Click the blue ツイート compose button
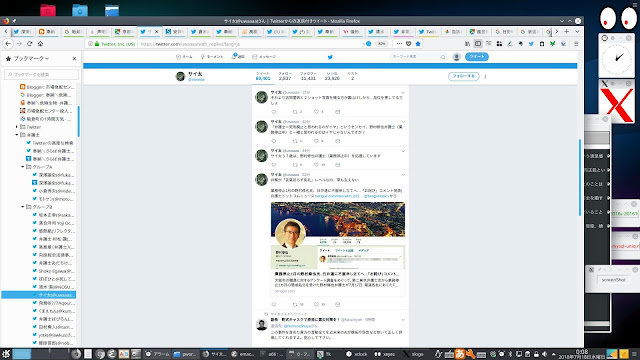Screen dimensions: 640x360 click(x=477, y=57)
